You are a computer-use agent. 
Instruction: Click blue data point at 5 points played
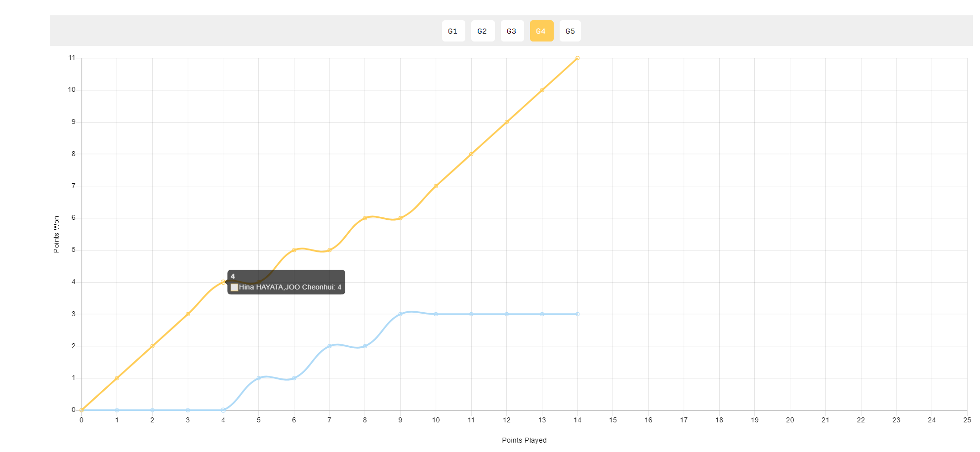click(258, 378)
